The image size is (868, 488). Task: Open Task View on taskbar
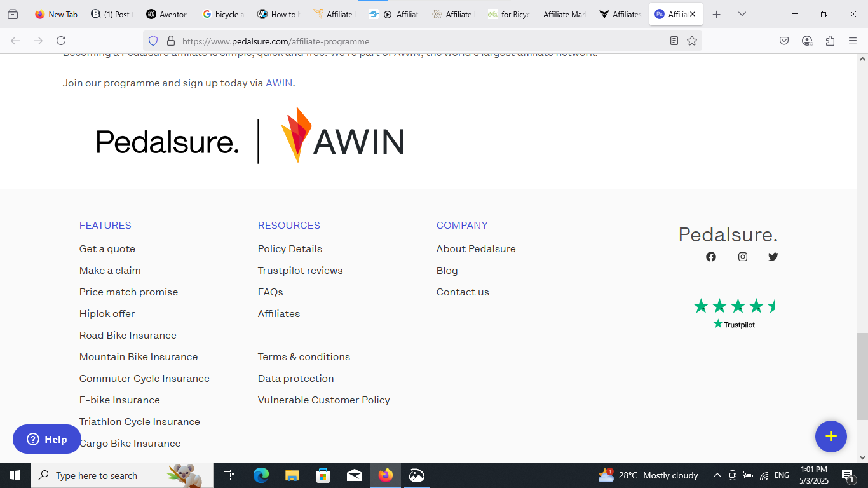coord(229,475)
